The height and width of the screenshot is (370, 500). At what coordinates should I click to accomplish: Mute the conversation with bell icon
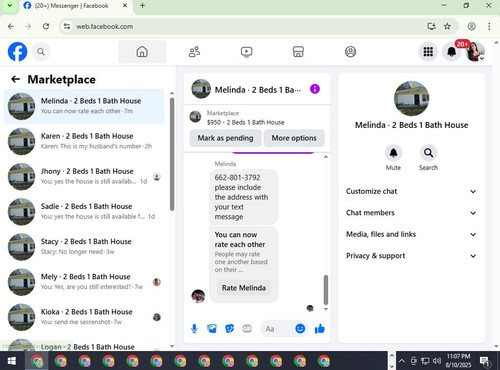coord(393,153)
